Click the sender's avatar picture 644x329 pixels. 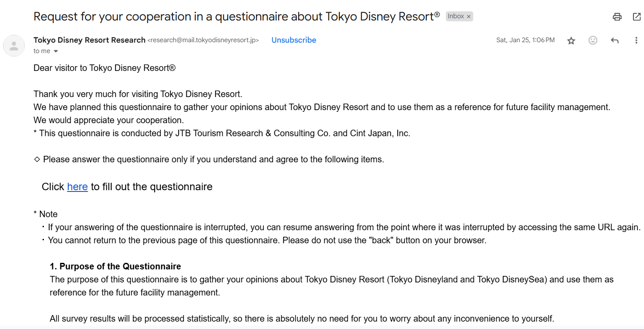point(14,46)
